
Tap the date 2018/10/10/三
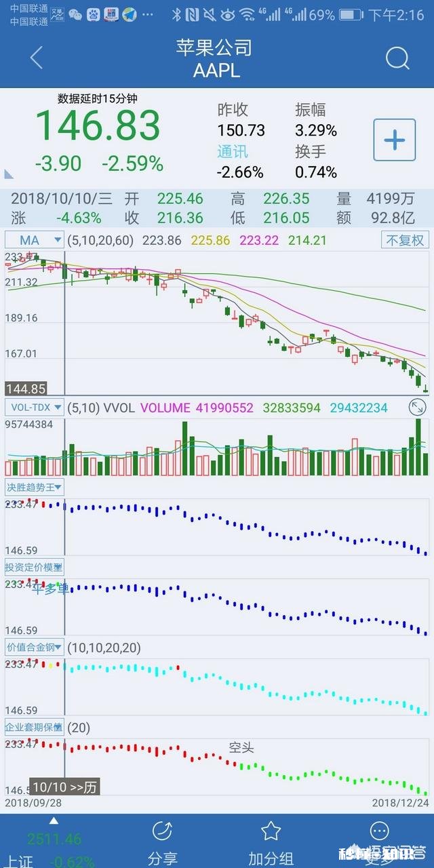tap(62, 199)
